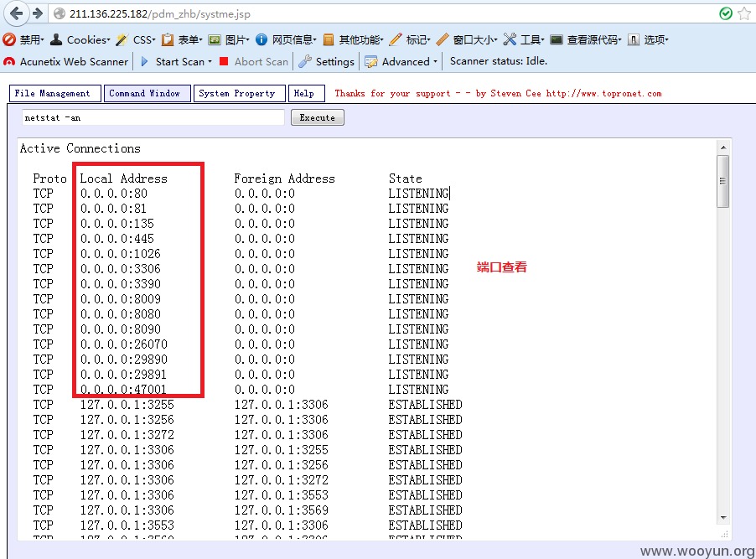
Task: Click the Scanner status: Idle text
Action: click(x=499, y=61)
